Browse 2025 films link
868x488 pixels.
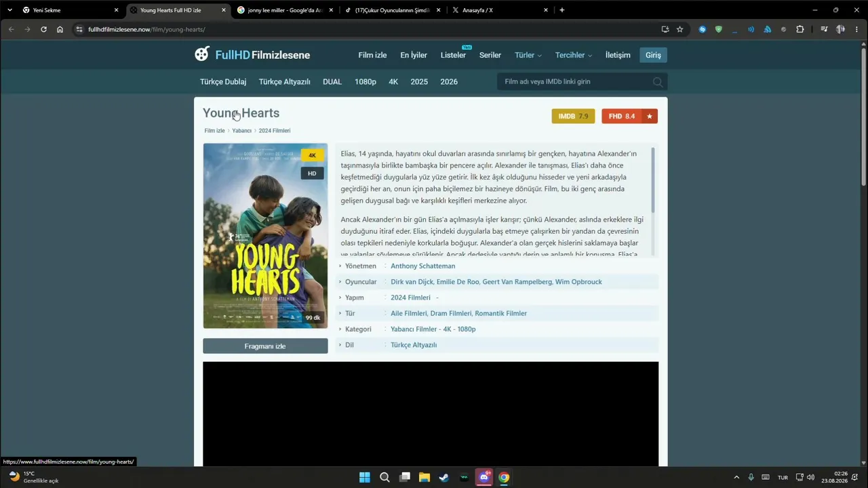point(419,81)
